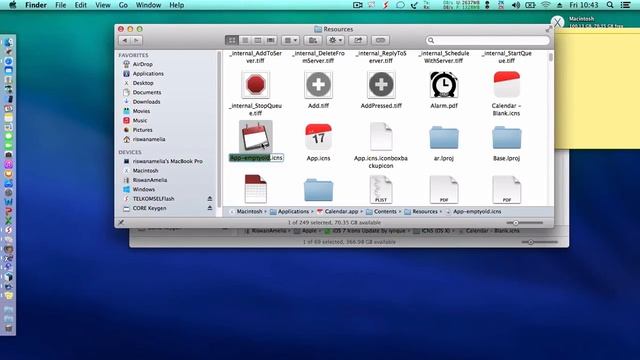Click the Wi-Fi status icon
The height and width of the screenshot is (360, 640).
[x=546, y=5]
